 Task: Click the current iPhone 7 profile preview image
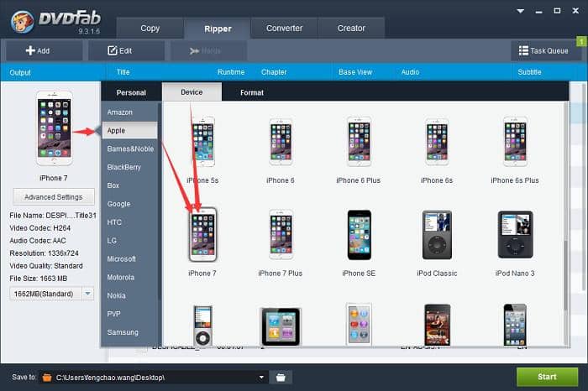coord(55,128)
